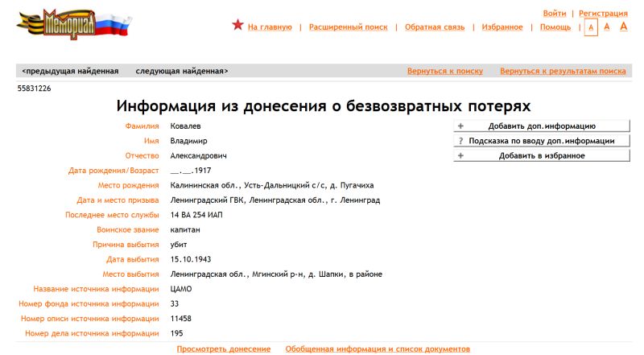
Task: Click patronymic value Александрович
Action: [198, 155]
